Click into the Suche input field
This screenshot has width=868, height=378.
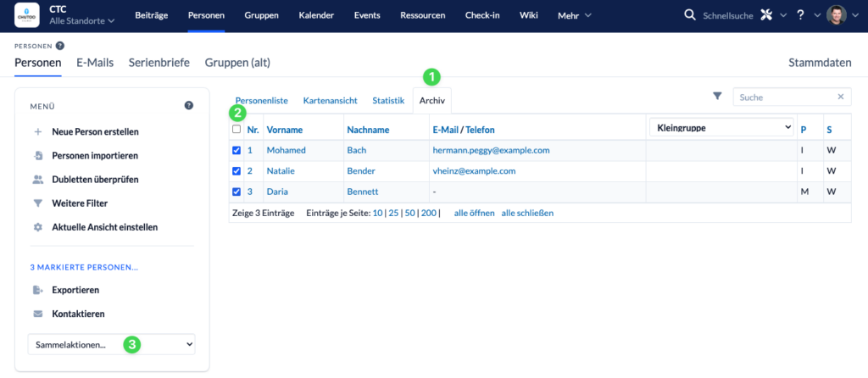[x=784, y=97]
